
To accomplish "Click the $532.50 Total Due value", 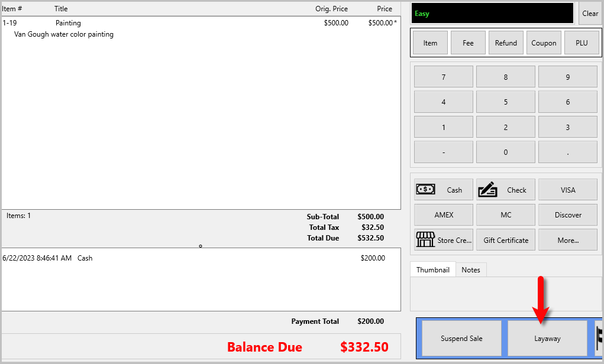I will click(370, 238).
